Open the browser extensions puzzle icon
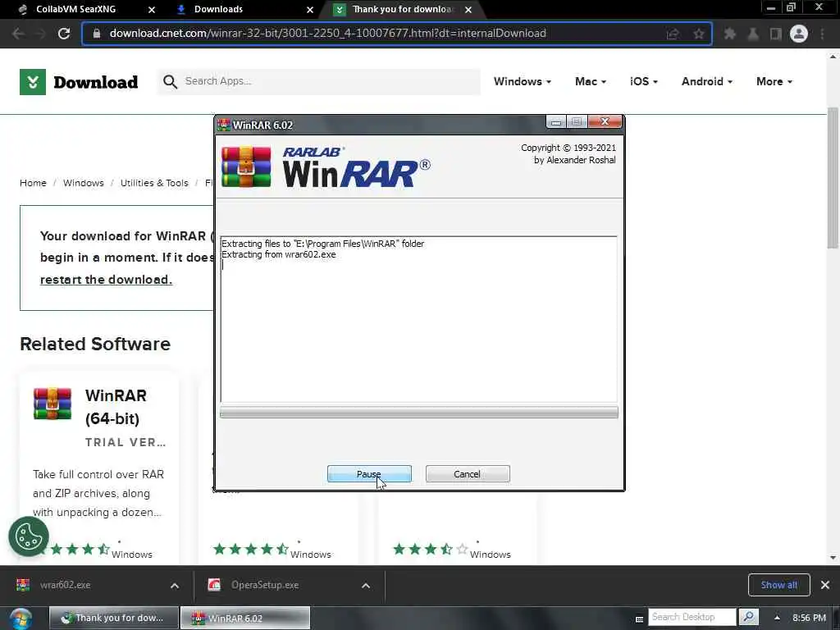Screen dimensions: 840x630 (729, 34)
